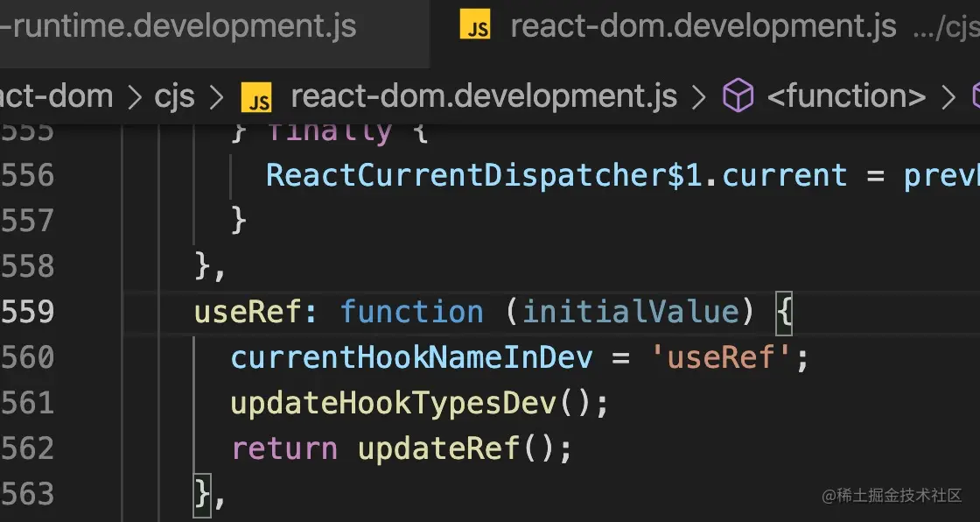Click the useRef property name on line 559
980x522 pixels.
pyautogui.click(x=248, y=313)
